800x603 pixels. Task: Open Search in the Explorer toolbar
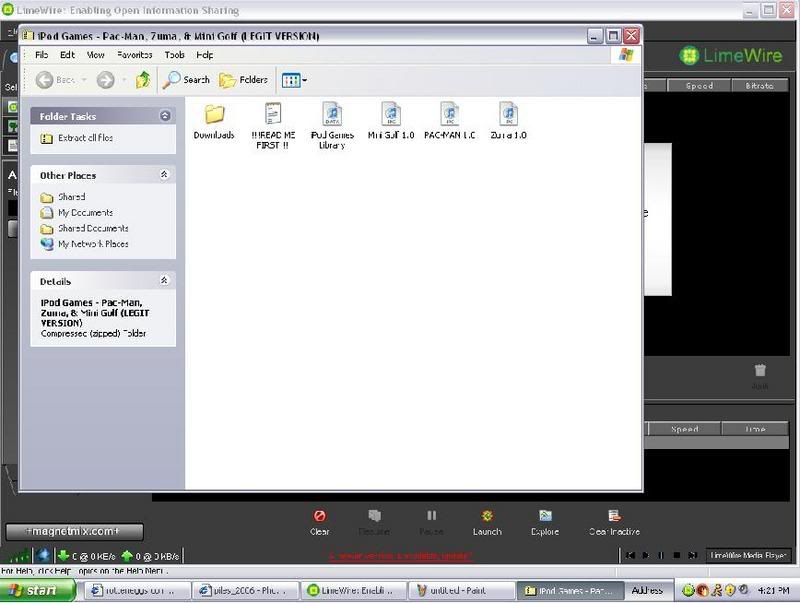click(x=186, y=80)
